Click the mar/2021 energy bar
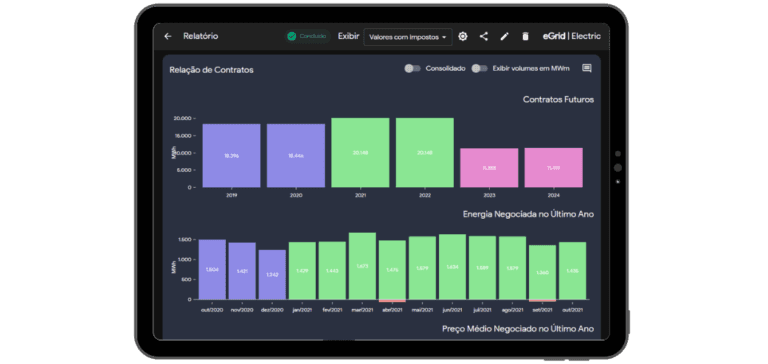The height and width of the screenshot is (364, 768). click(x=362, y=266)
